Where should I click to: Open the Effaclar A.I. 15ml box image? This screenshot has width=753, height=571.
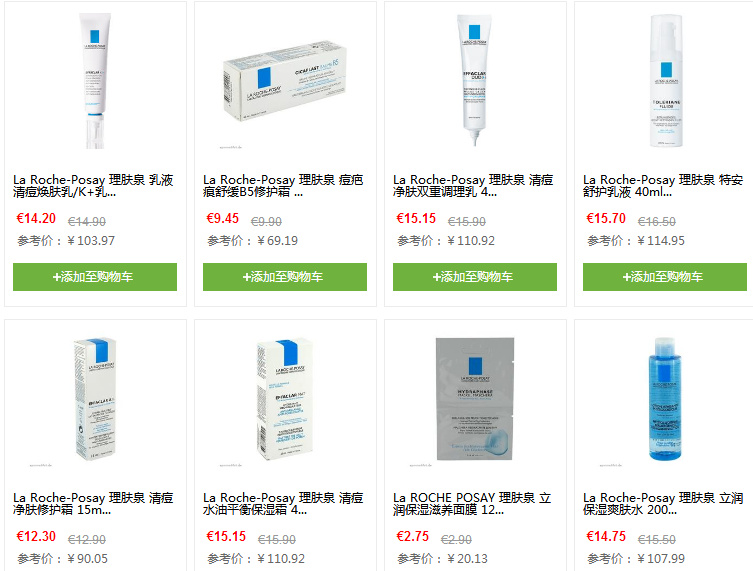coord(95,399)
